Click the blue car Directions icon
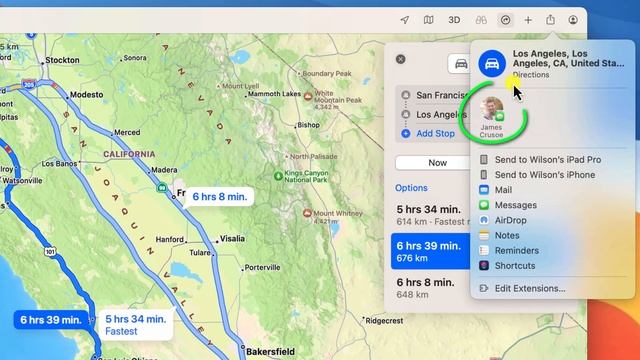Screen dimensions: 640x360 coord(492,64)
